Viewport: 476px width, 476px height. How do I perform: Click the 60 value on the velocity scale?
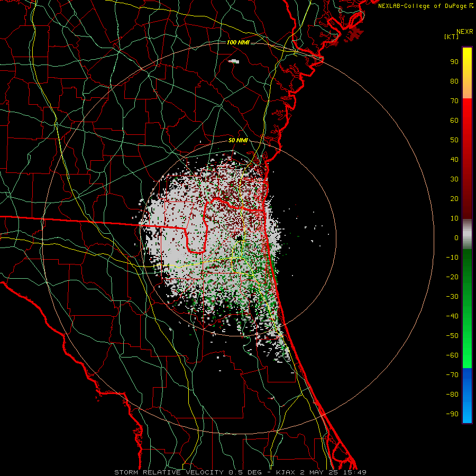coord(454,121)
